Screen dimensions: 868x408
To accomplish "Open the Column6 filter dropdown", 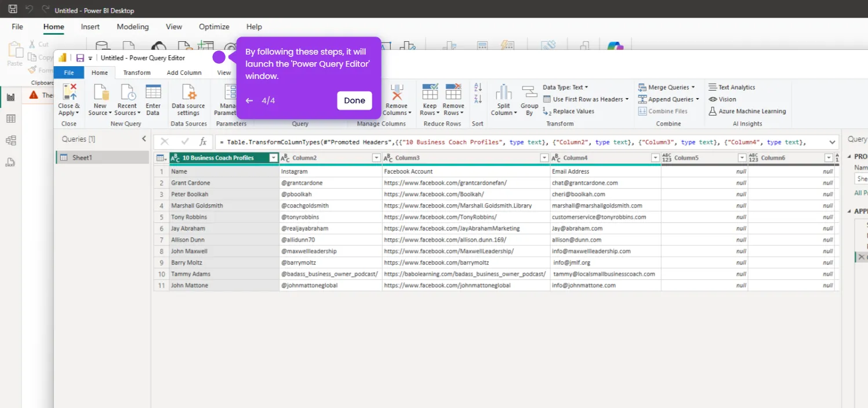I will 829,158.
